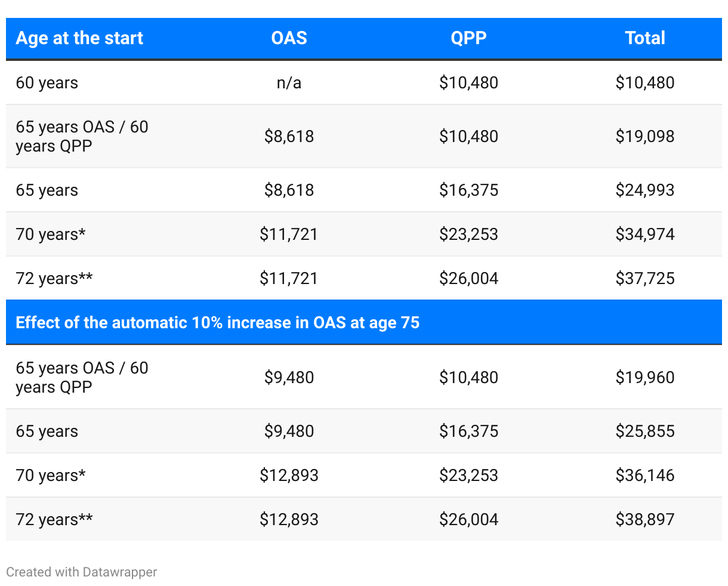Click the $37,725 total cell
Screen dimensions: 728x586
[645, 279]
